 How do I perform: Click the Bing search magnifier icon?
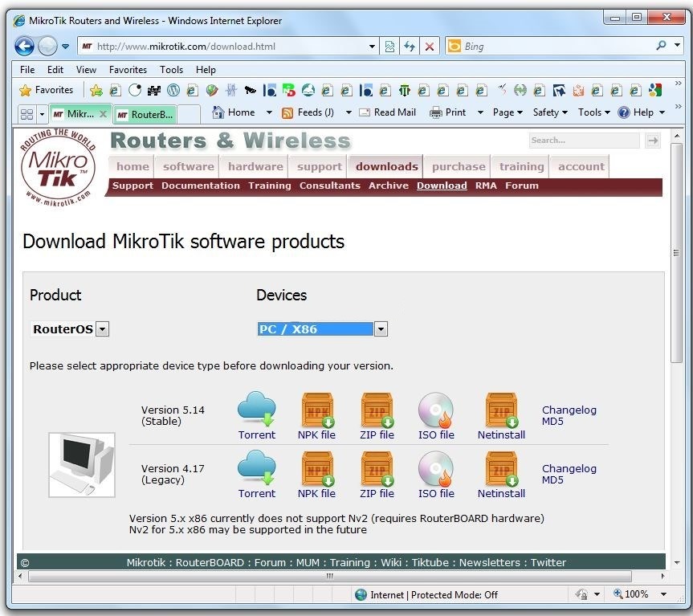(x=661, y=45)
